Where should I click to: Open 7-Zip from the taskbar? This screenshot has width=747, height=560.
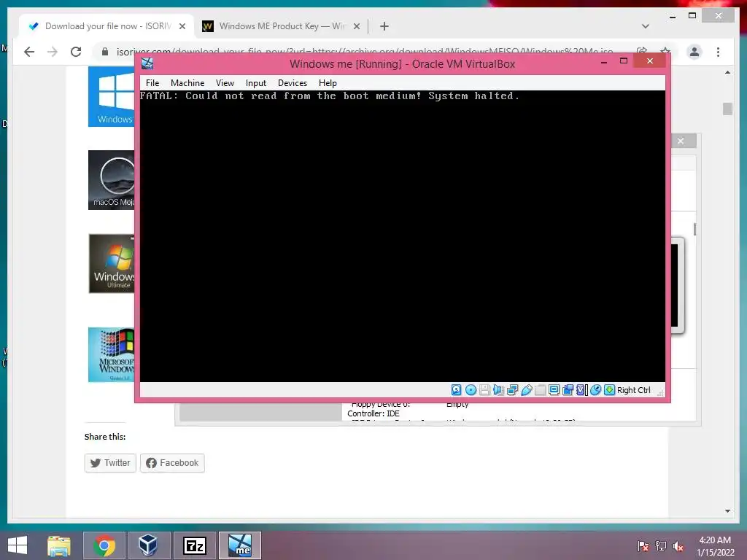pyautogui.click(x=195, y=545)
